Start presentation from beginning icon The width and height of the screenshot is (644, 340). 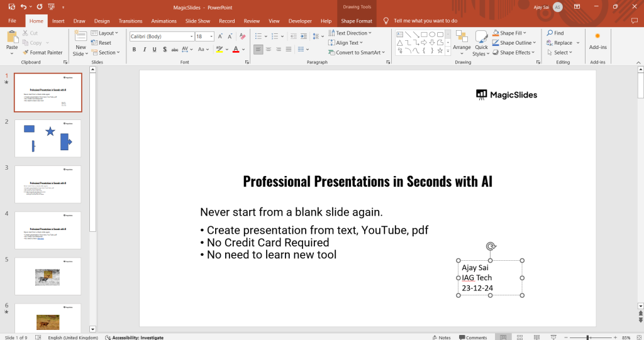pyautogui.click(x=52, y=6)
